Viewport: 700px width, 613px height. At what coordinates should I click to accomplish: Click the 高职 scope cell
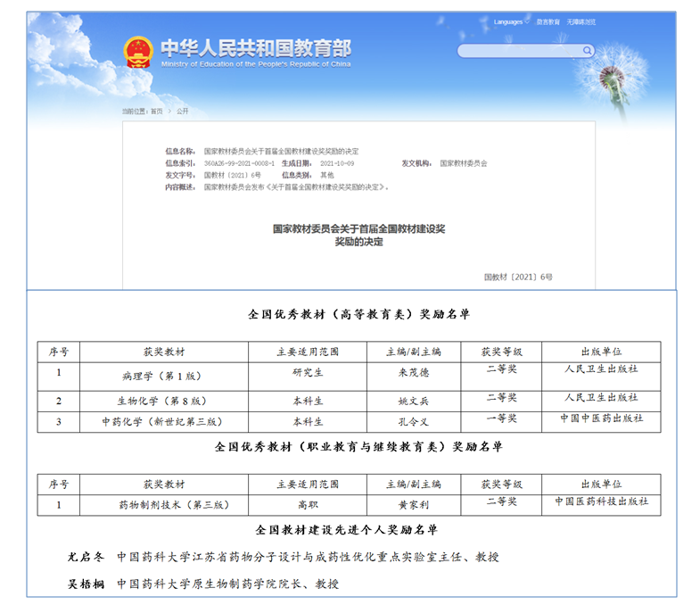click(x=308, y=505)
